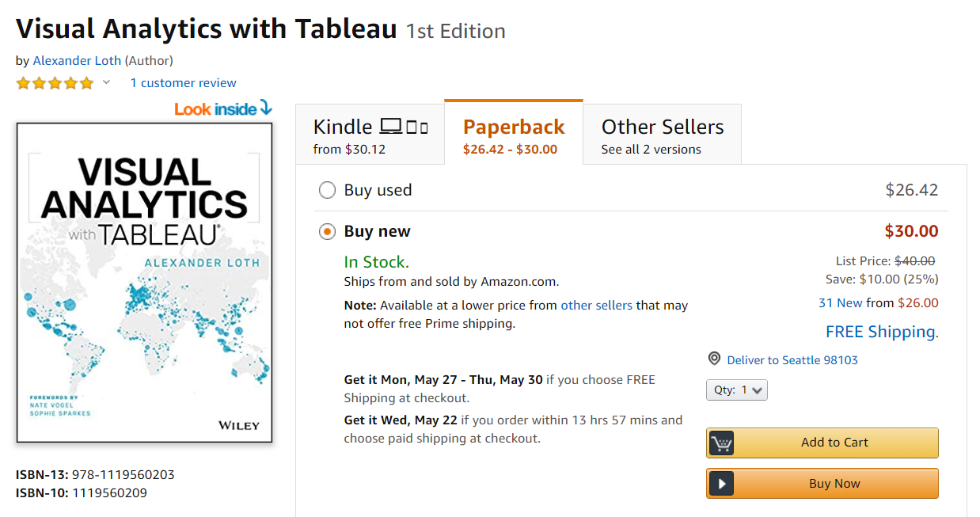This screenshot has height=517, width=980.
Task: Select the Buy used option
Action: (327, 190)
